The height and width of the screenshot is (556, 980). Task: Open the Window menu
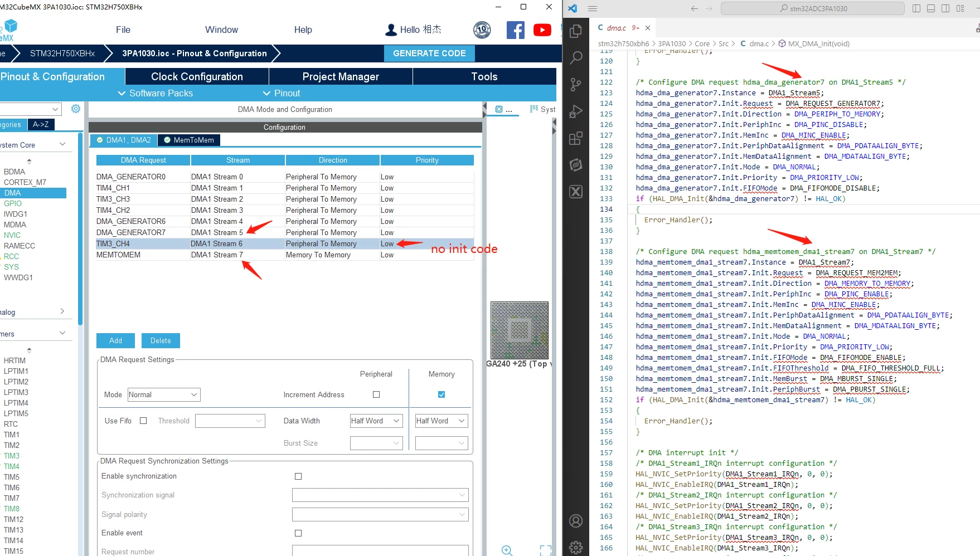pos(221,30)
